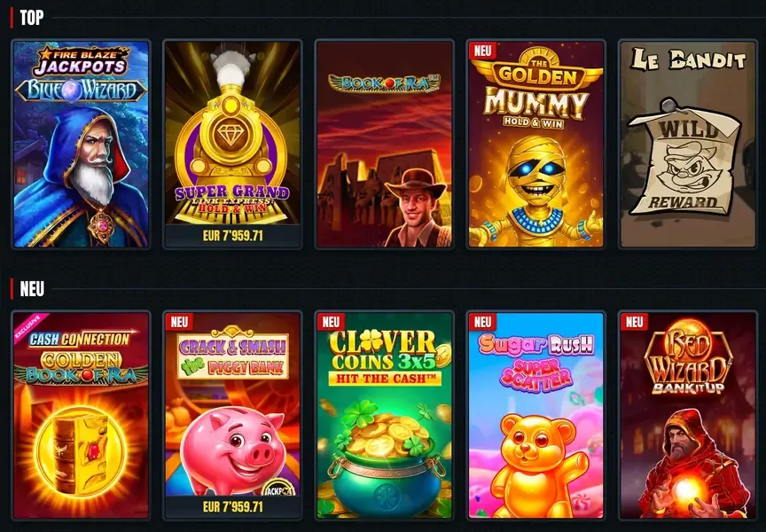766x532 pixels.
Task: Select Clover Coins 3x5 Hit the Cash
Action: pyautogui.click(x=385, y=415)
